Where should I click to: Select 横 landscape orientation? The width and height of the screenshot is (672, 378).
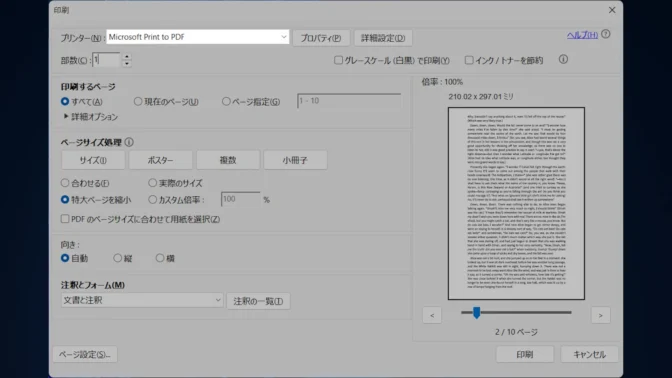160,258
